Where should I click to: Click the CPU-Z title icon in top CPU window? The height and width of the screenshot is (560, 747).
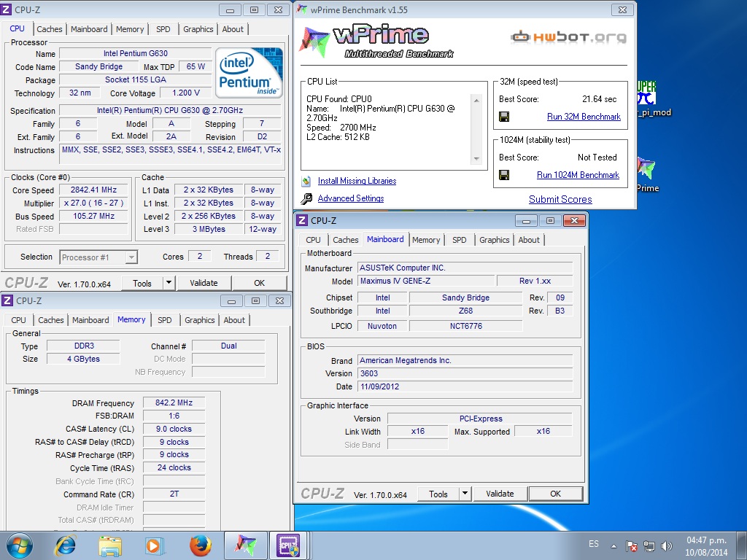6,9
